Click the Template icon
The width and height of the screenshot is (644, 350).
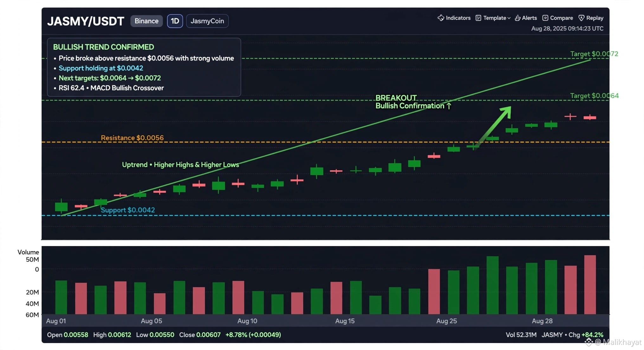[x=478, y=18]
